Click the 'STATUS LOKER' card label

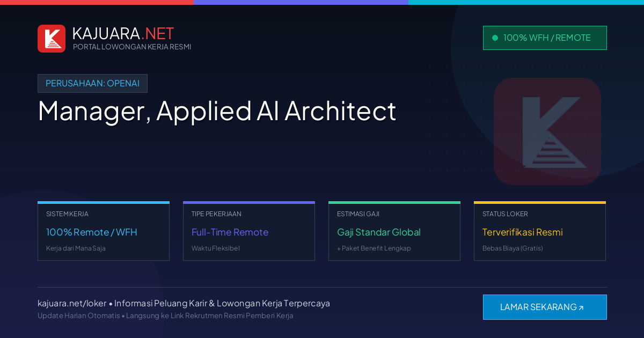505,214
